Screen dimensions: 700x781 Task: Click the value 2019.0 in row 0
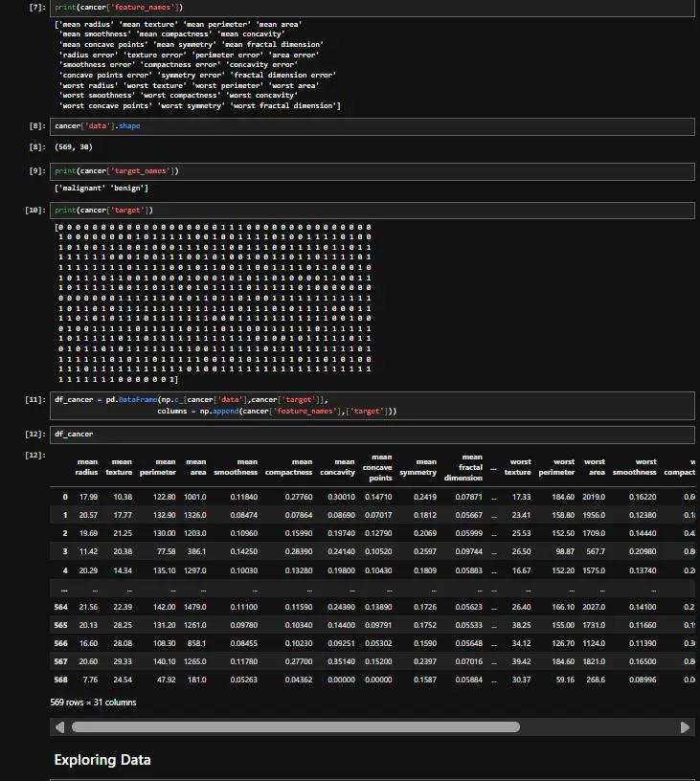[594, 497]
